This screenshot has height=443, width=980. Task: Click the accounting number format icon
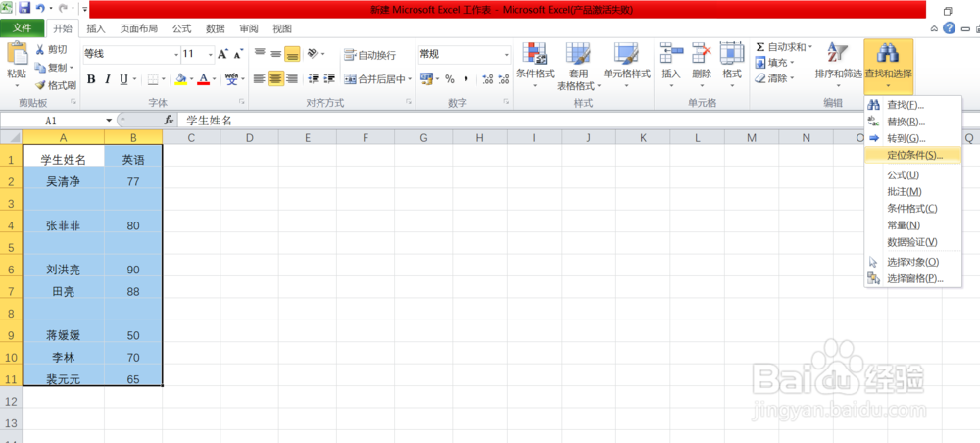tap(427, 79)
